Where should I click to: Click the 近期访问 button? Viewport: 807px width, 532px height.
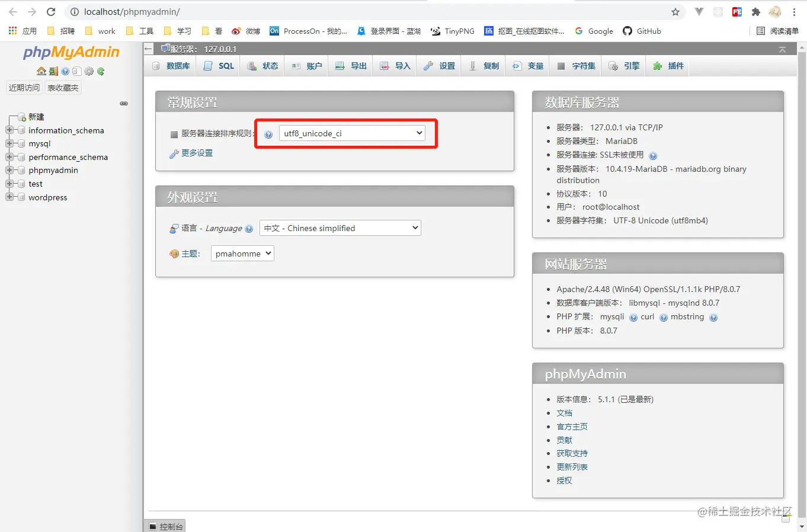pos(24,88)
